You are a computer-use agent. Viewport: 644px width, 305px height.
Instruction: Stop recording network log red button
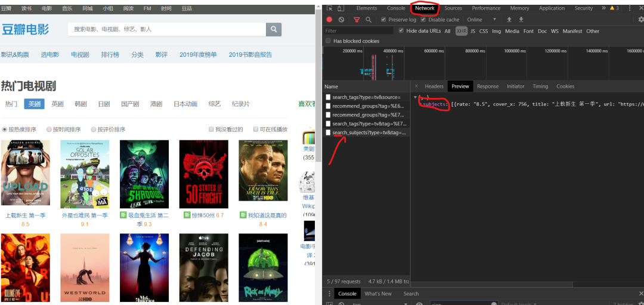[329, 19]
